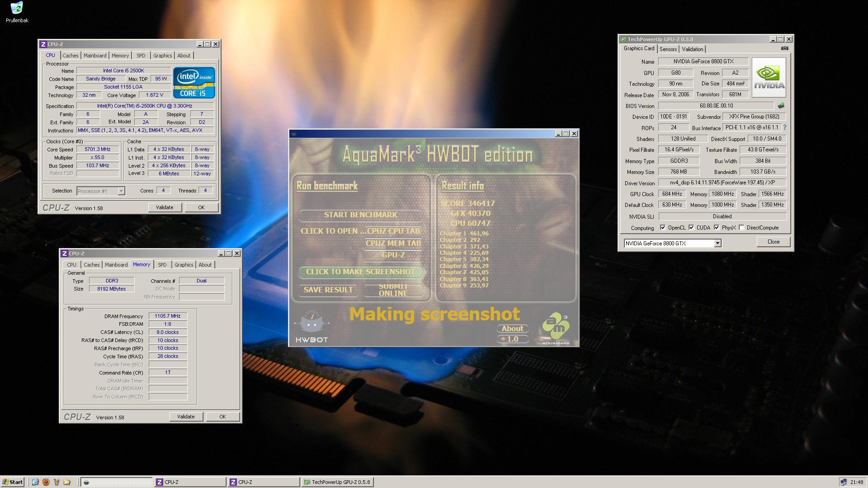Viewport: 868px width, 488px height.
Task: Click SUBMIT ONLINE in AquaMark
Action: 393,290
